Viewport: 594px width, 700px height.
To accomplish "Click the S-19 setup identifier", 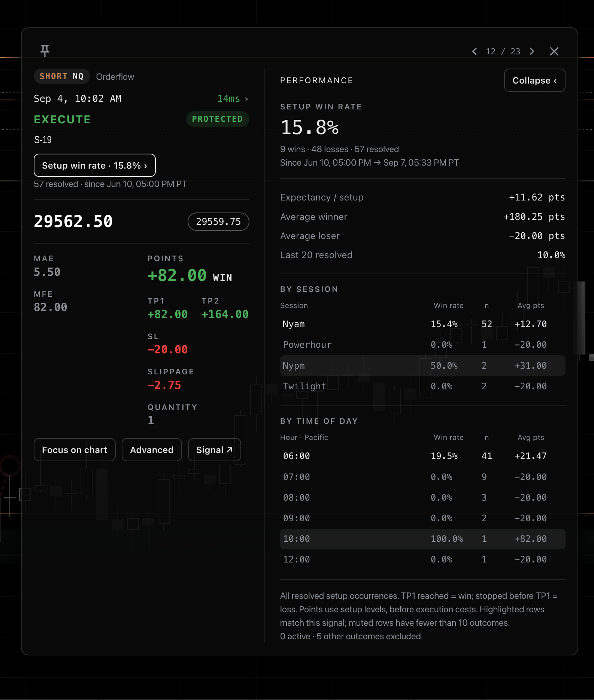I will click(43, 140).
